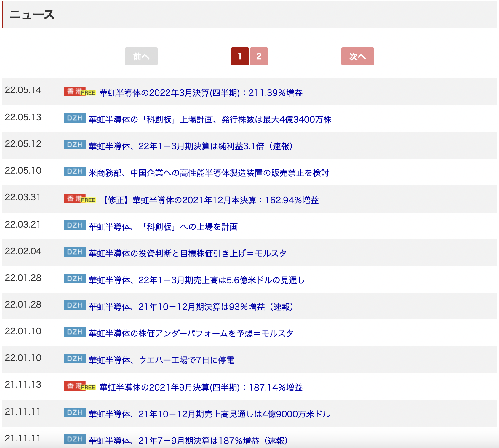Click DZH badge on 22.02.04 row
499x448 pixels.
tap(75, 252)
